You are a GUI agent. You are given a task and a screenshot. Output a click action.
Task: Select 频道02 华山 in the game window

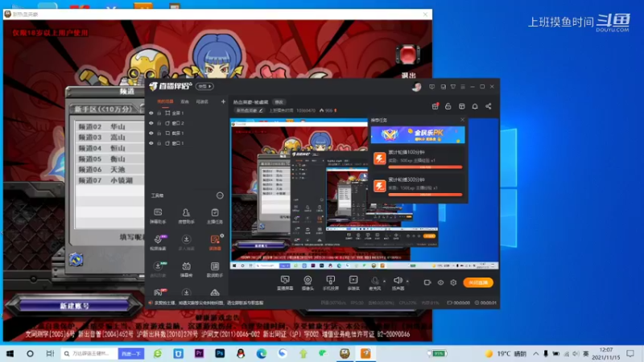(x=109, y=126)
